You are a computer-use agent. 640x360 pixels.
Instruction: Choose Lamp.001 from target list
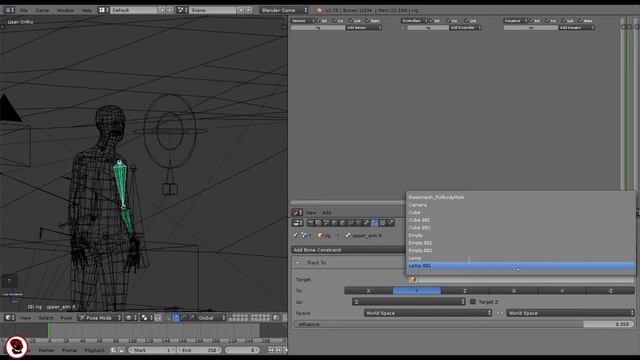(521, 266)
